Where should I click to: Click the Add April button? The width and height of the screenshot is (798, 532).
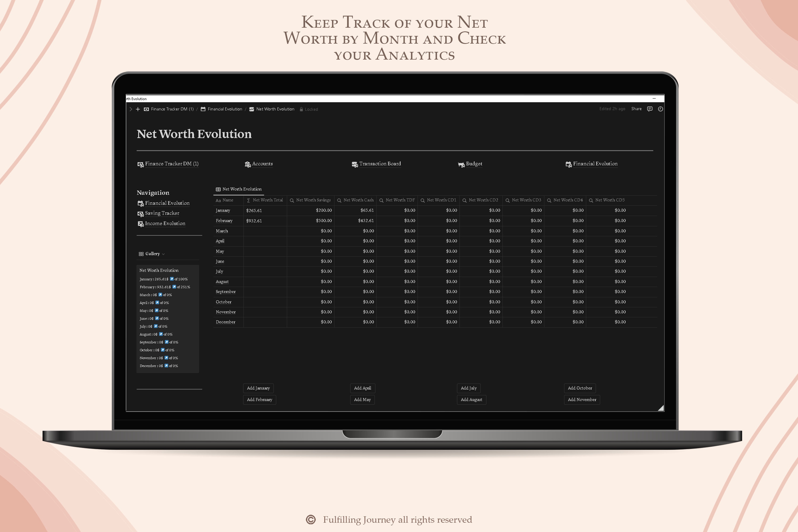(x=362, y=388)
